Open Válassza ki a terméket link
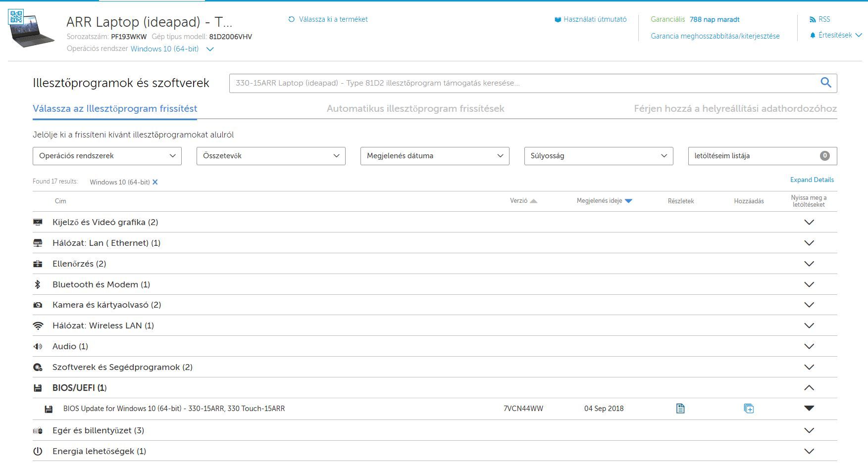This screenshot has width=868, height=463. (x=333, y=19)
